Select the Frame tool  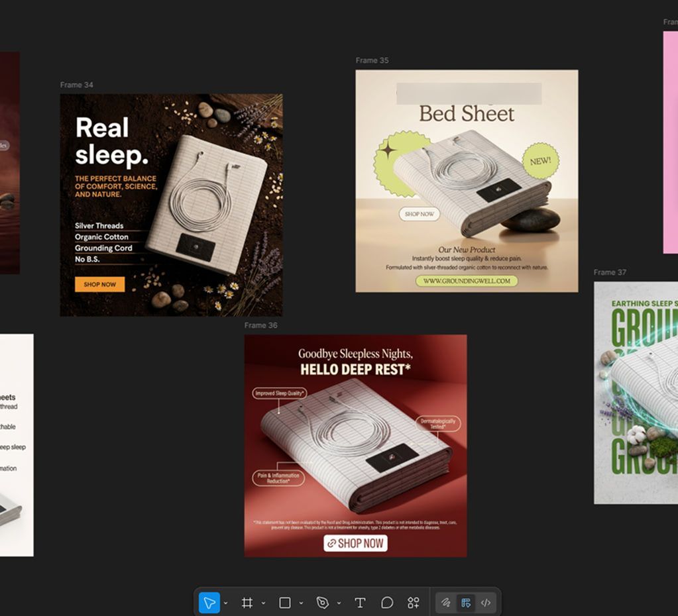(x=247, y=603)
